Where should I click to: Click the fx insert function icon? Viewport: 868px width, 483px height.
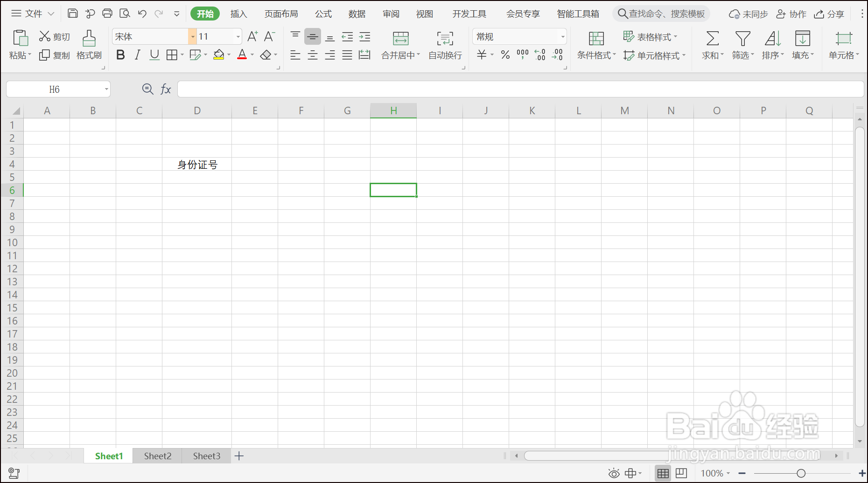coord(166,89)
